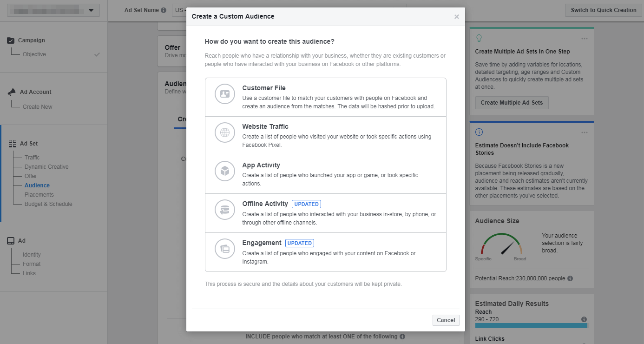Click the App Activity cube icon
Viewport: 644px width, 344px height.
click(x=225, y=171)
